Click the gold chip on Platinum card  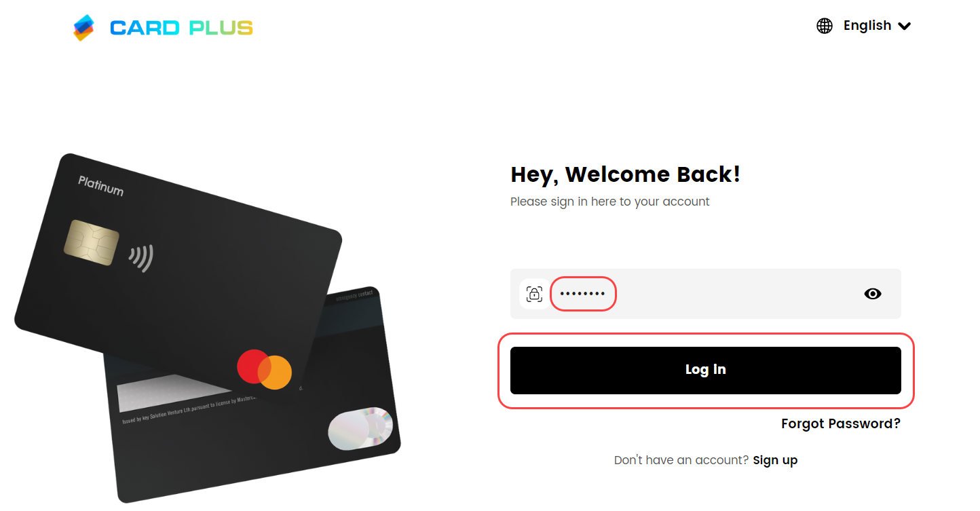(92, 243)
